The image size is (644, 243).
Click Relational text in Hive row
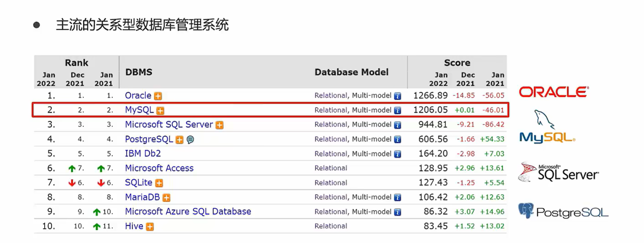click(x=331, y=226)
